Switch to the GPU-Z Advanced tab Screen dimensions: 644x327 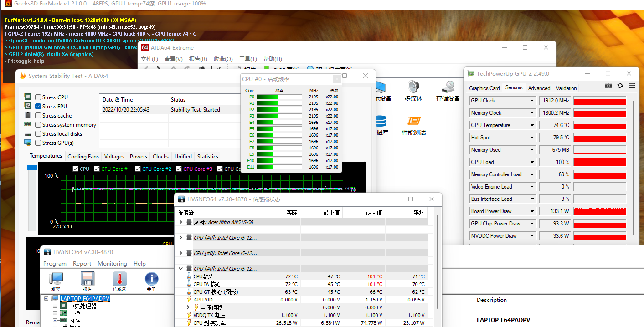click(539, 88)
